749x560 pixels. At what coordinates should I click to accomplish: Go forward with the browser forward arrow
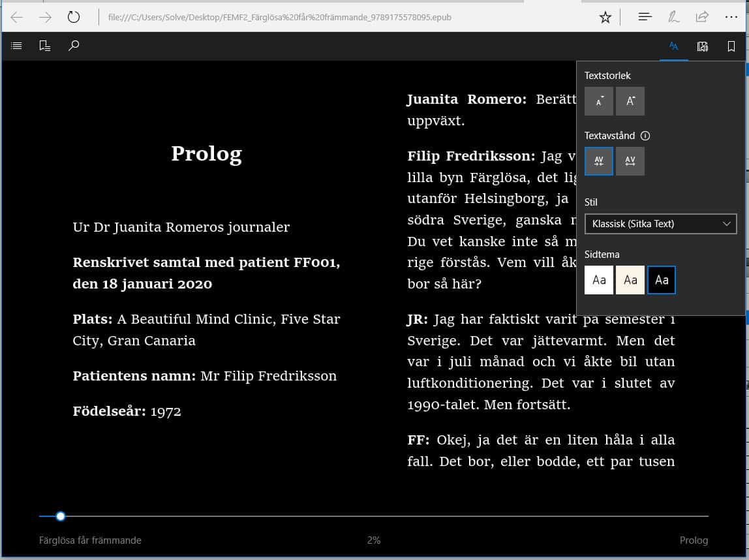[x=46, y=18]
